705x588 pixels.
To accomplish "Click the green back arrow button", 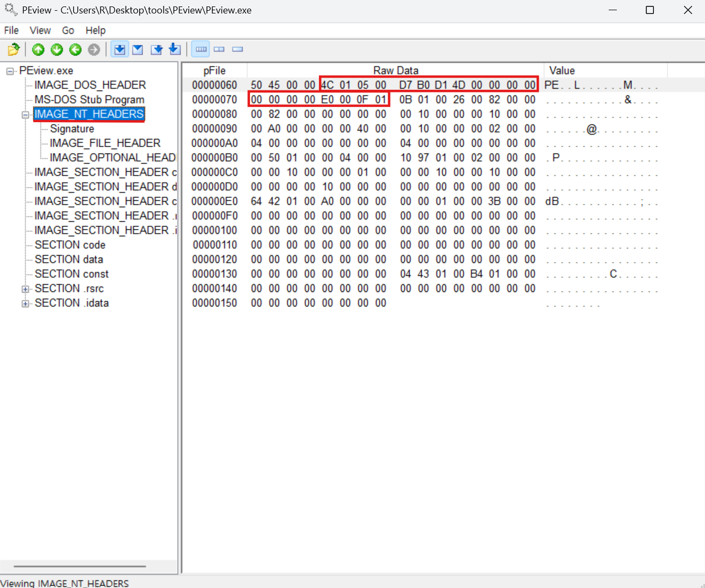I will [x=75, y=49].
